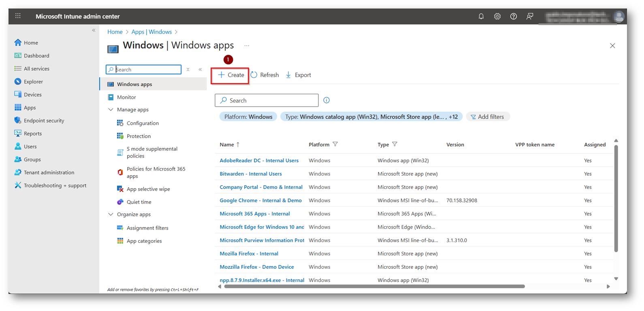Refresh the apps list
This screenshot has height=311, width=644.
[x=265, y=75]
